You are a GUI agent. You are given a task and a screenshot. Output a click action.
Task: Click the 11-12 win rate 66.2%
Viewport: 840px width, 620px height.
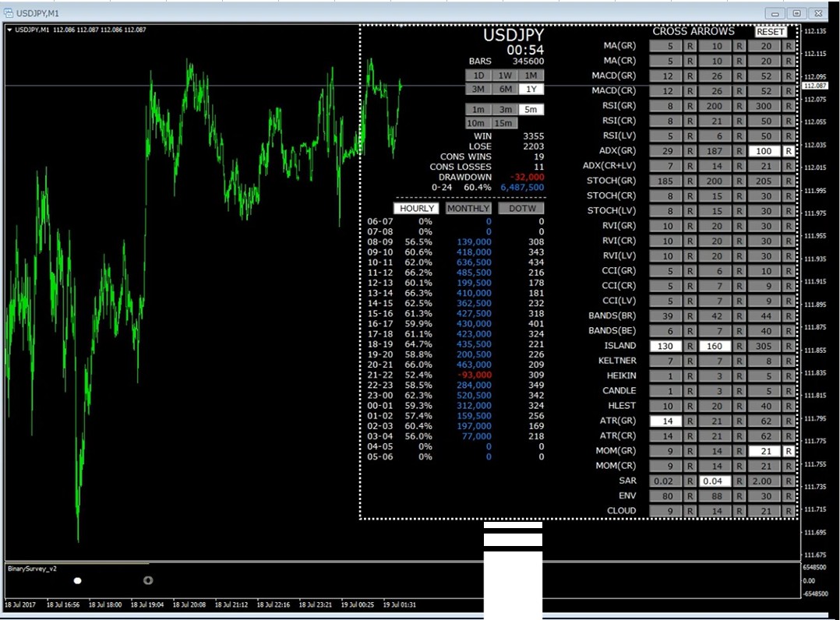418,273
